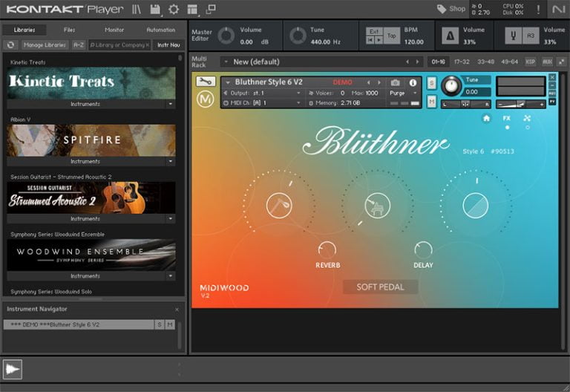The height and width of the screenshot is (392, 570).
Task: Switch to the Monitor tab
Action: pos(114,30)
